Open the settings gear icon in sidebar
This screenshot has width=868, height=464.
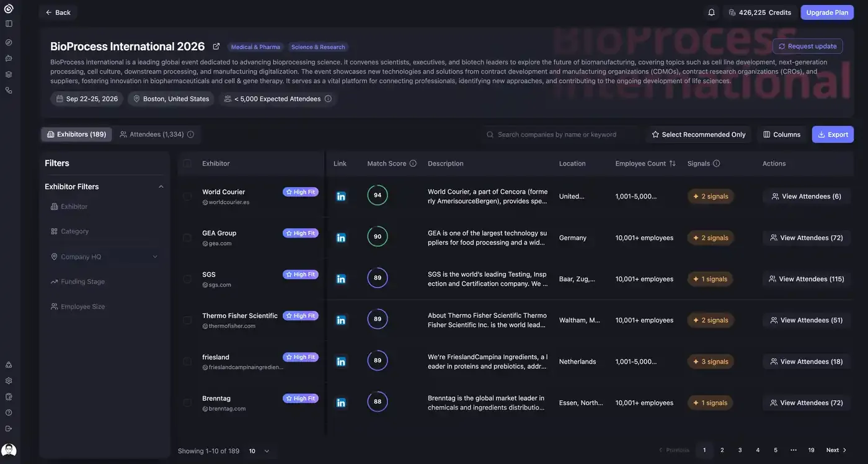[9, 381]
